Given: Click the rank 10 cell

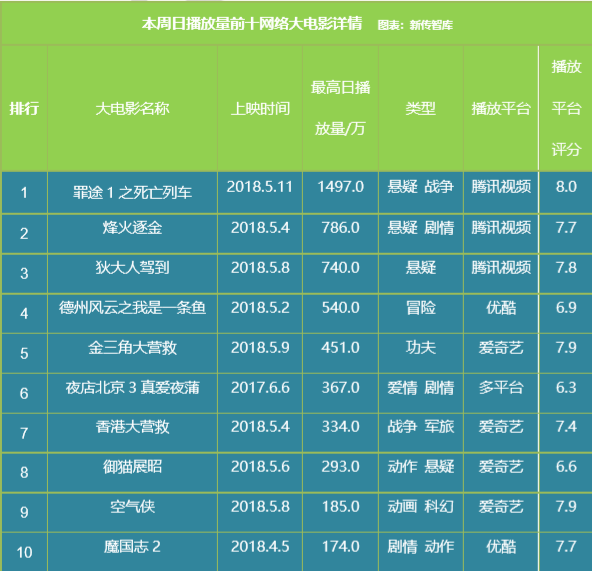Looking at the screenshot, I should 24,552.
